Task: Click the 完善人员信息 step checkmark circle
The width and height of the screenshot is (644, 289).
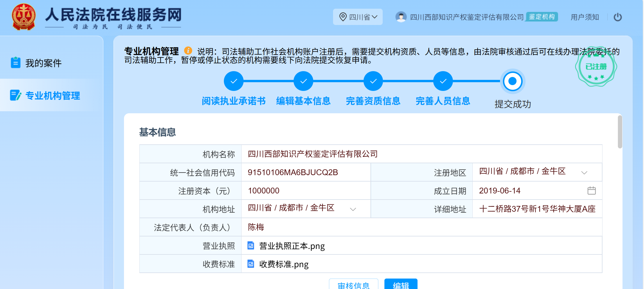Action: (x=443, y=81)
